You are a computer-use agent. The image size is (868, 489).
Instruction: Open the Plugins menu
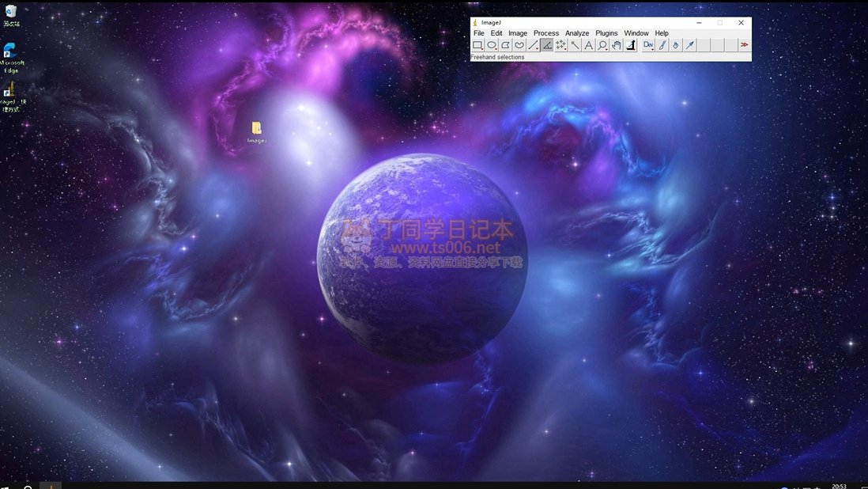point(606,33)
